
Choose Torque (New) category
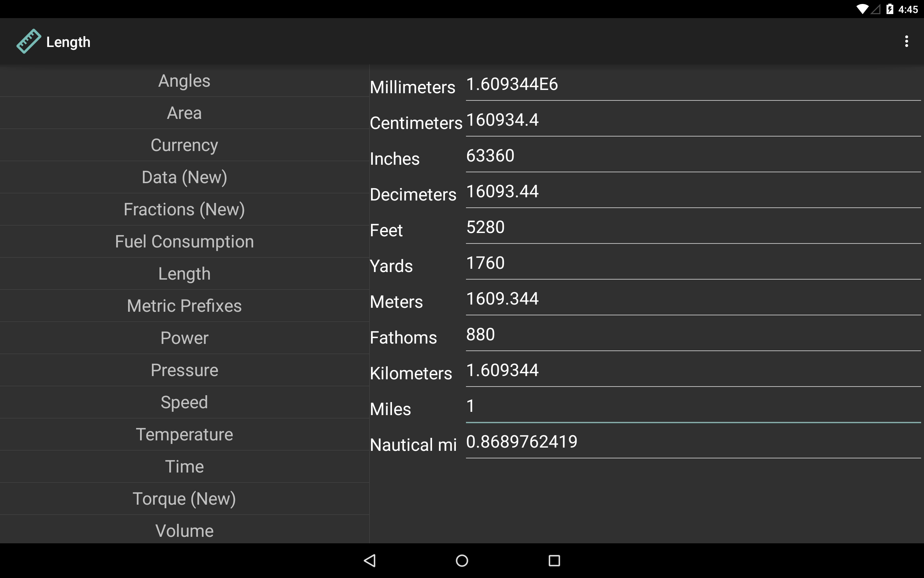[x=184, y=498]
